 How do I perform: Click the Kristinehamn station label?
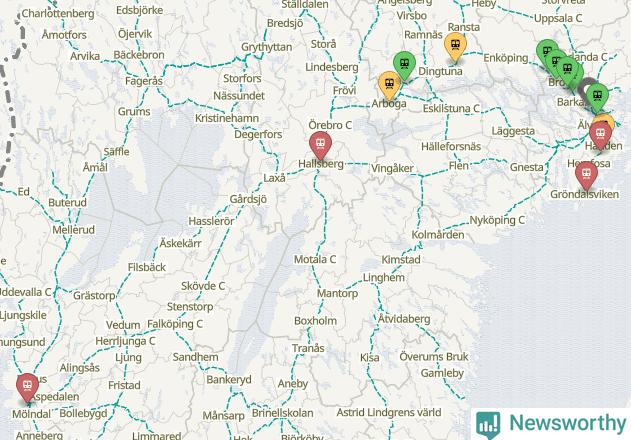coord(227,118)
